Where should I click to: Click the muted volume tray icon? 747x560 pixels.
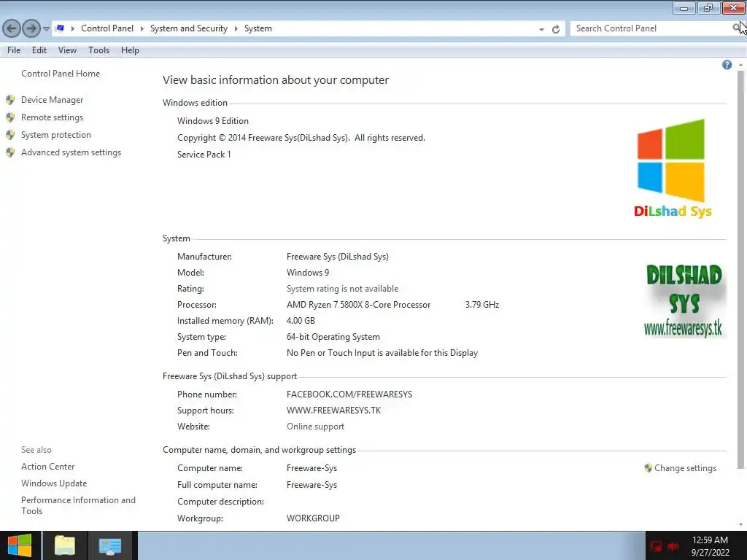click(x=673, y=546)
